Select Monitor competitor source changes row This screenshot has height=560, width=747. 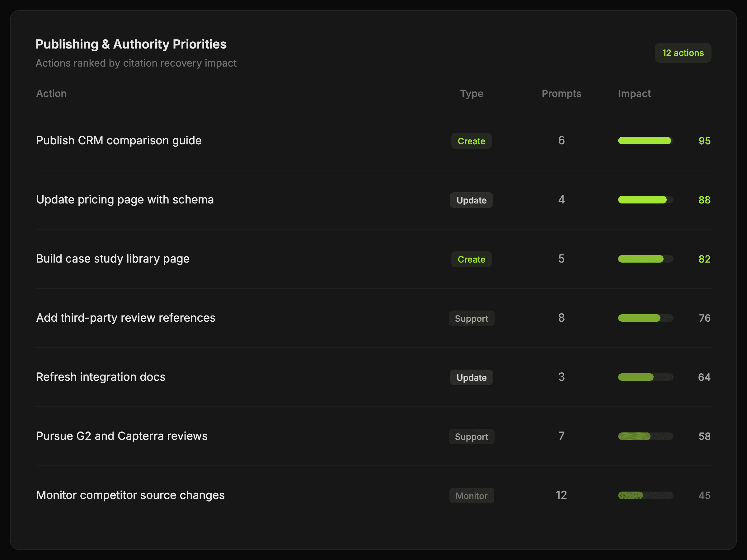(130, 495)
